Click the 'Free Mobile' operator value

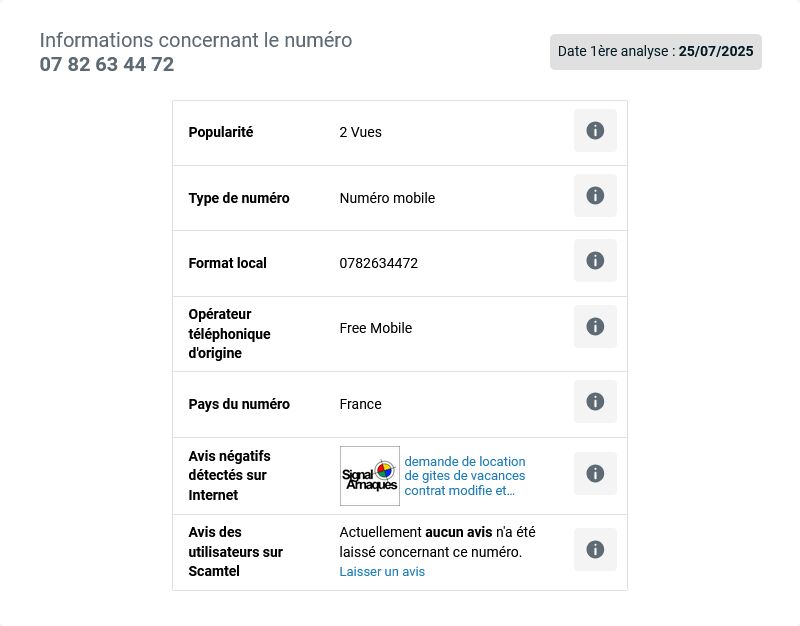(376, 328)
